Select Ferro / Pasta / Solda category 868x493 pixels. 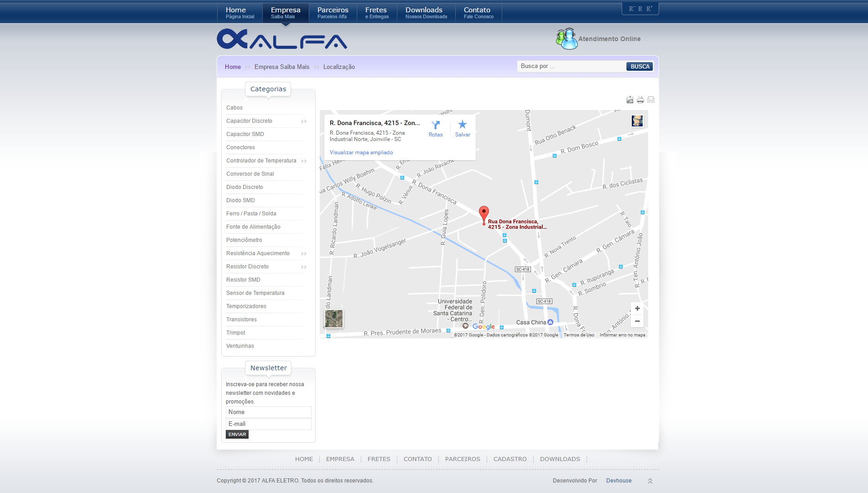[251, 214]
